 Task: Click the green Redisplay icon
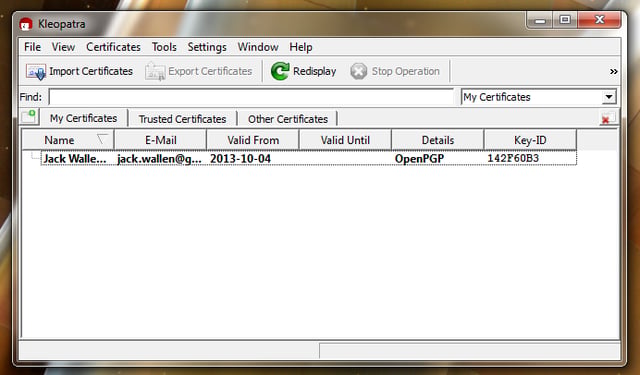tap(280, 71)
